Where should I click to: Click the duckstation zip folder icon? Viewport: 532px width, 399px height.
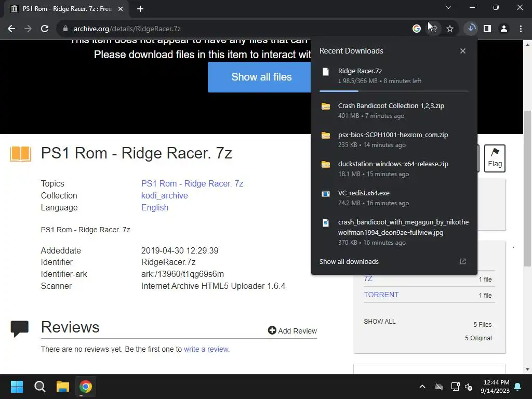(x=326, y=165)
